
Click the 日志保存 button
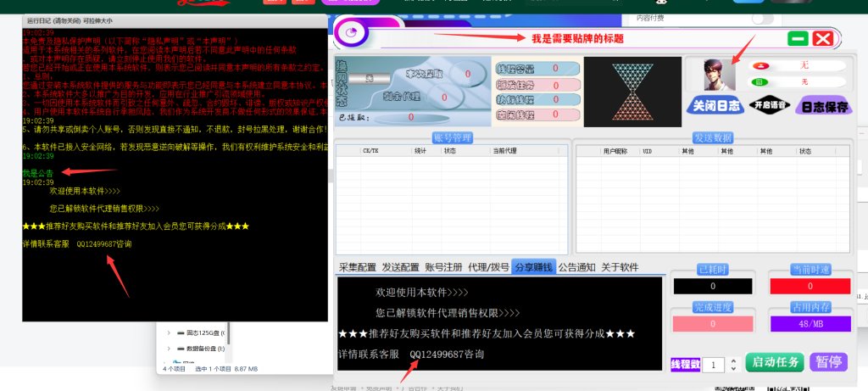(x=824, y=106)
